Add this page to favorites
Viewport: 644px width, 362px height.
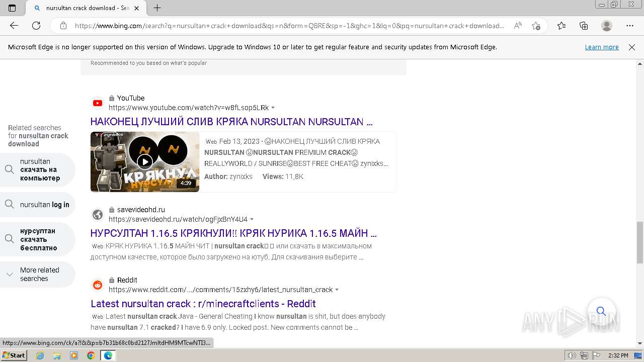tap(536, 26)
